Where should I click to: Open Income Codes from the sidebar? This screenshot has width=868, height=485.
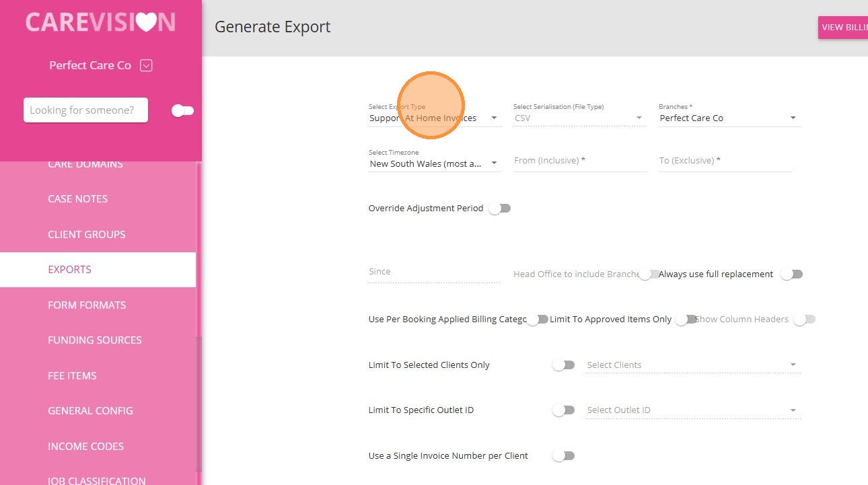[85, 447]
